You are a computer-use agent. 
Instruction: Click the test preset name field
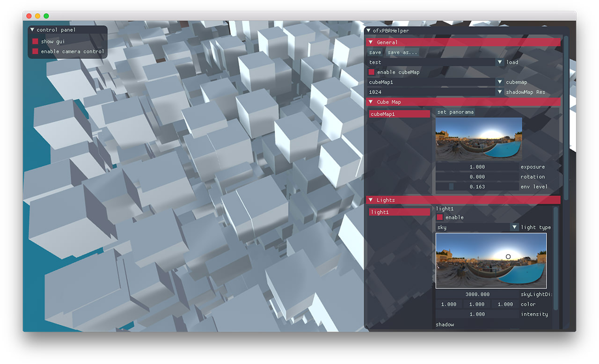431,62
